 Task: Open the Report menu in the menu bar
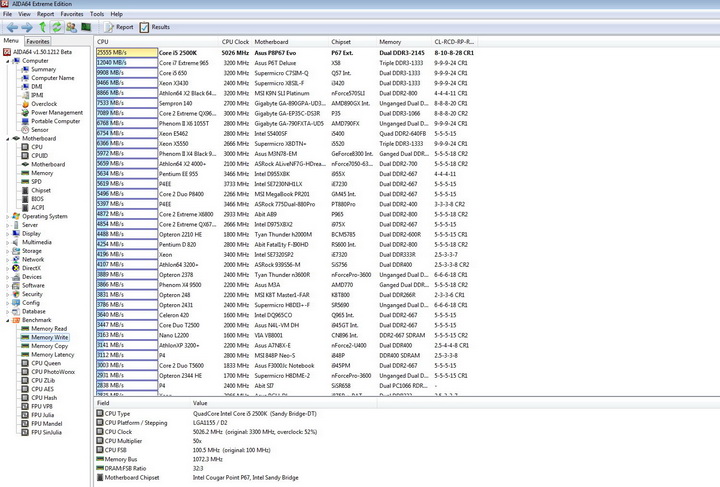[45, 14]
